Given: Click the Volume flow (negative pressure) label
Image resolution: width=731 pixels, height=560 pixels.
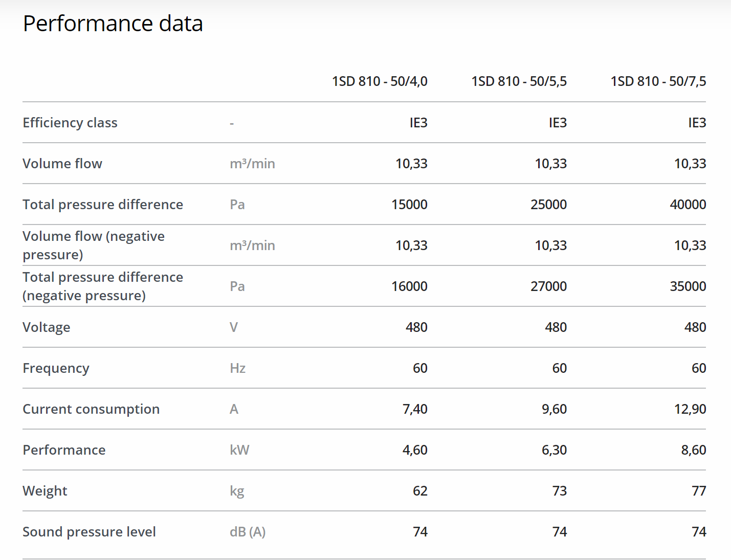Looking at the screenshot, I should pyautogui.click(x=94, y=245).
